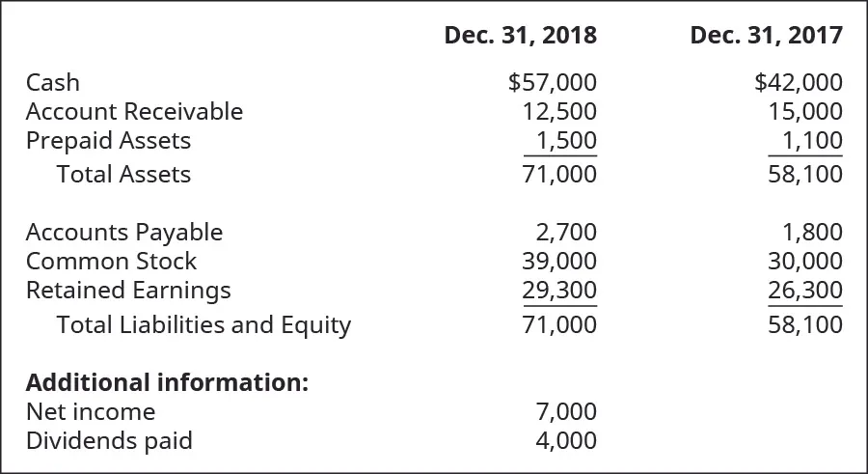
Task: Click the Additional information heading
Action: pyautogui.click(x=167, y=382)
